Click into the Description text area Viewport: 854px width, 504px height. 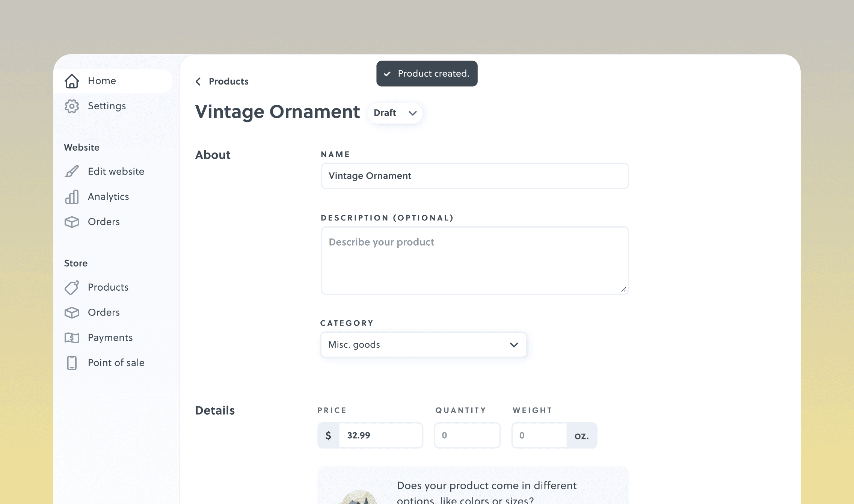(475, 261)
